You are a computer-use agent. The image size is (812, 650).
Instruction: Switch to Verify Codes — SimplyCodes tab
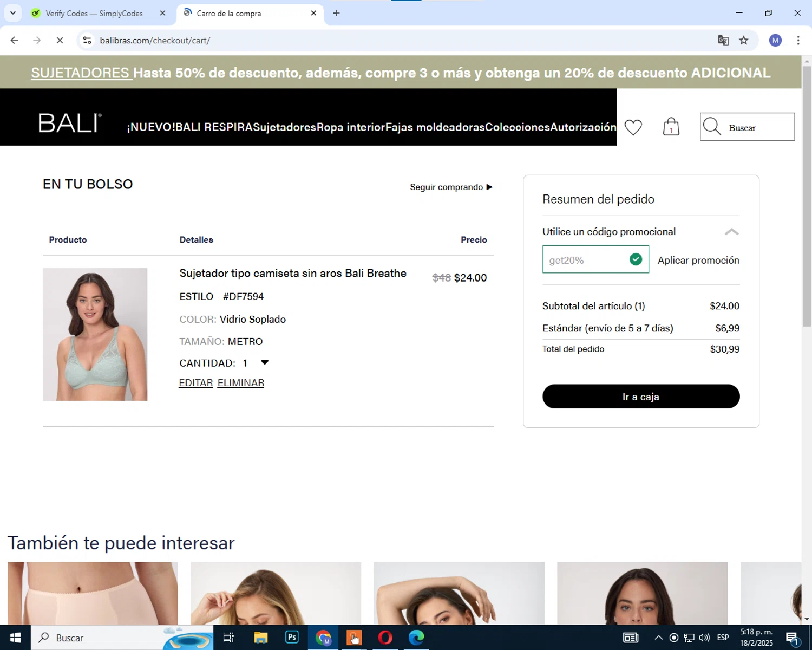tap(94, 13)
